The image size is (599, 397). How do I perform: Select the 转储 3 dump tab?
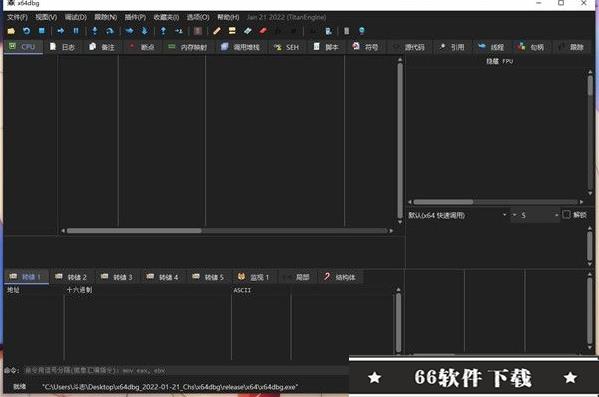pos(117,277)
